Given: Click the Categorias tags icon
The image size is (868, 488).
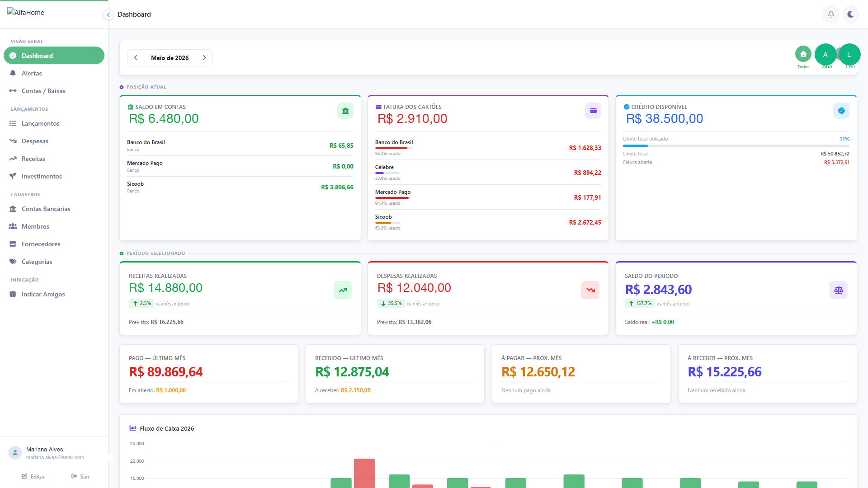Looking at the screenshot, I should point(13,262).
